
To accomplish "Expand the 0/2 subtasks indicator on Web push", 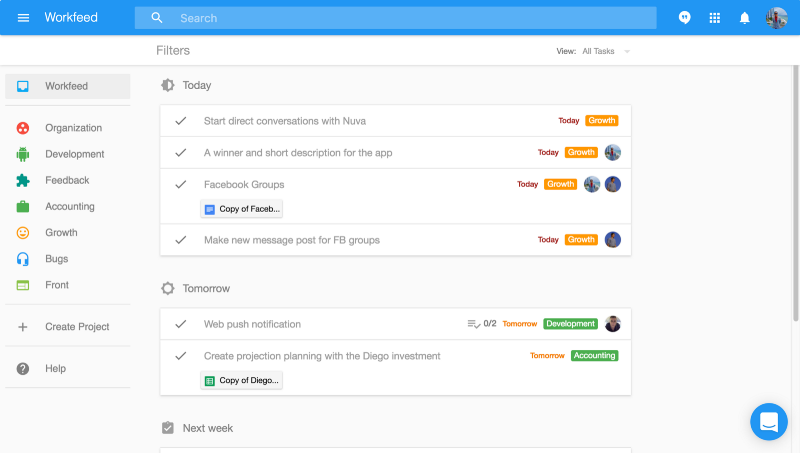I will point(482,323).
